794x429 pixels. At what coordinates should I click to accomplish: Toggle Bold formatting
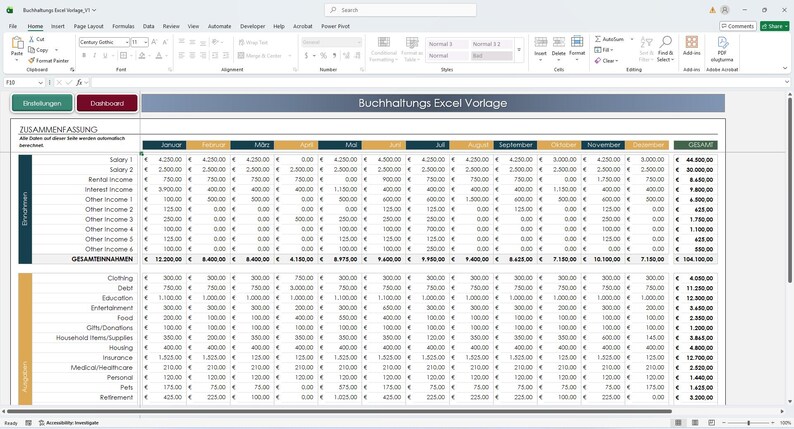84,55
